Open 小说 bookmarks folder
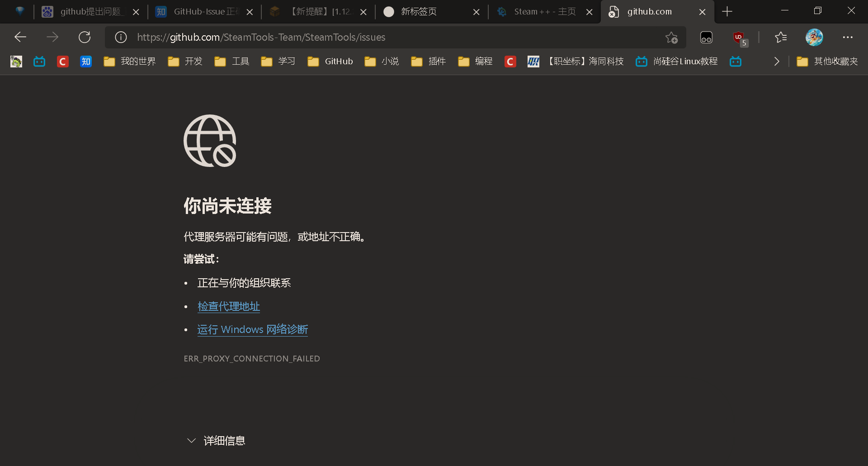 tap(382, 62)
